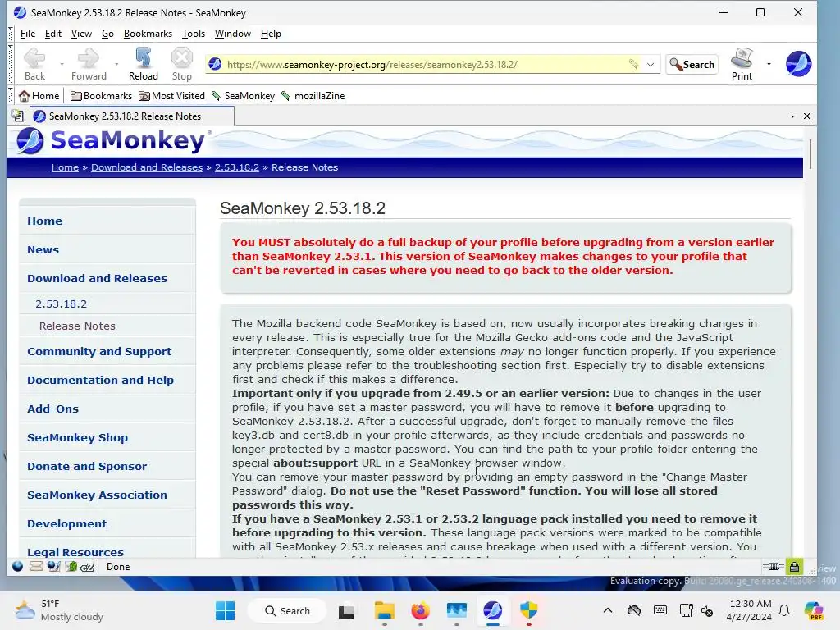Open the Print options dropdown arrow
This screenshot has height=630, width=840.
point(769,64)
